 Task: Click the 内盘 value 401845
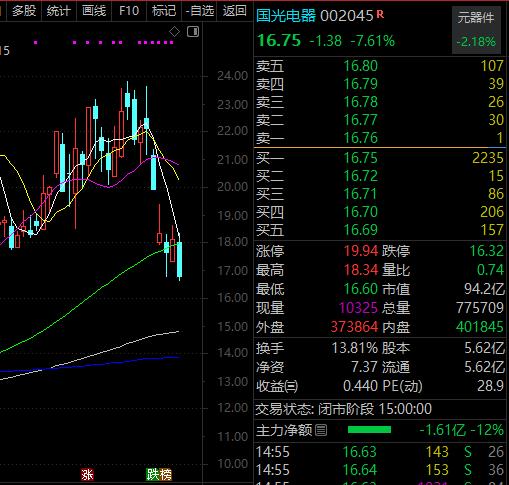pyautogui.click(x=480, y=327)
